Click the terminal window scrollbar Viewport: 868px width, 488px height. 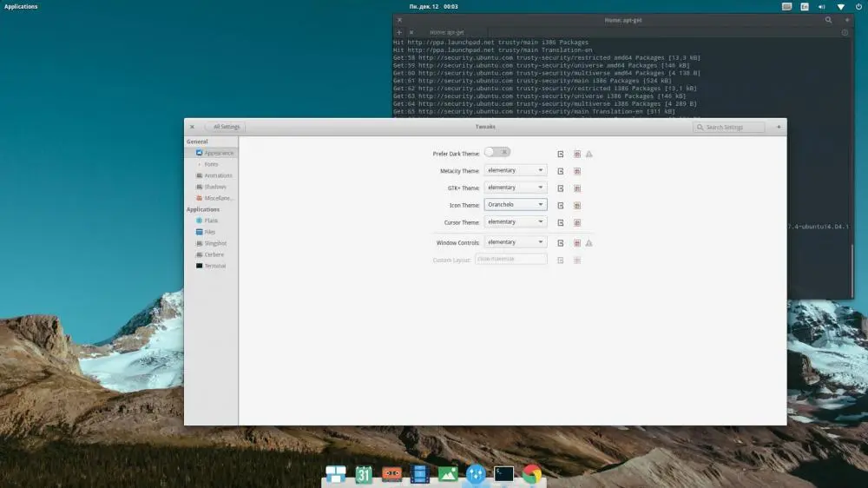click(x=852, y=270)
